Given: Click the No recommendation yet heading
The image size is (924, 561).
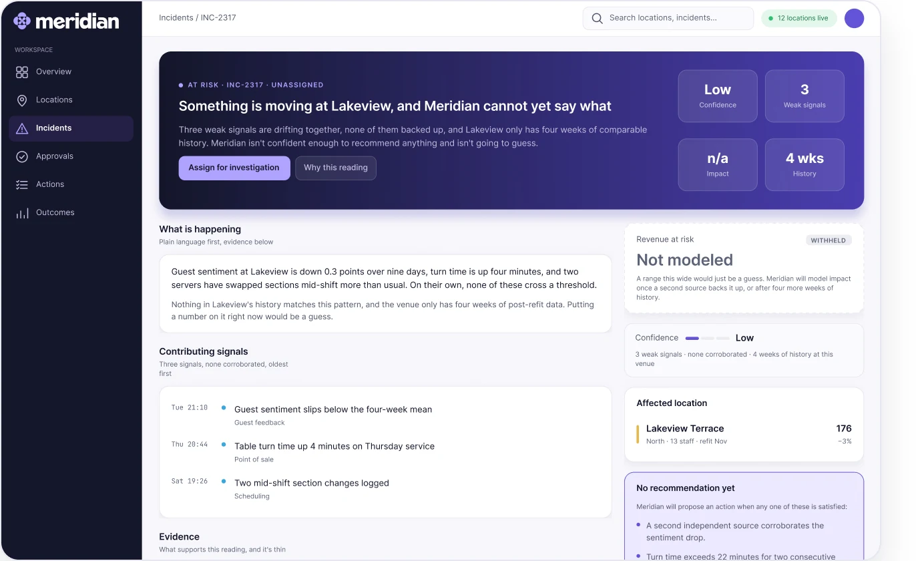Looking at the screenshot, I should pyautogui.click(x=686, y=488).
